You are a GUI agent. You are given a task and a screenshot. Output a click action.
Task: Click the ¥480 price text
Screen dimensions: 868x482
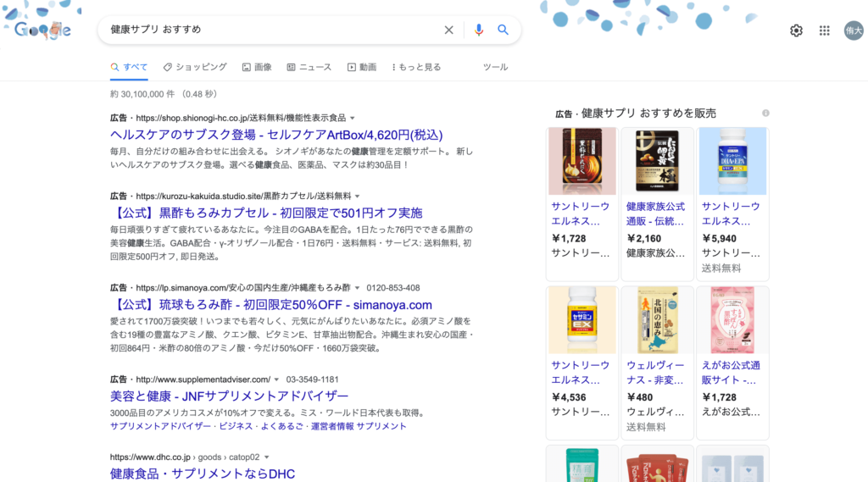pyautogui.click(x=639, y=397)
